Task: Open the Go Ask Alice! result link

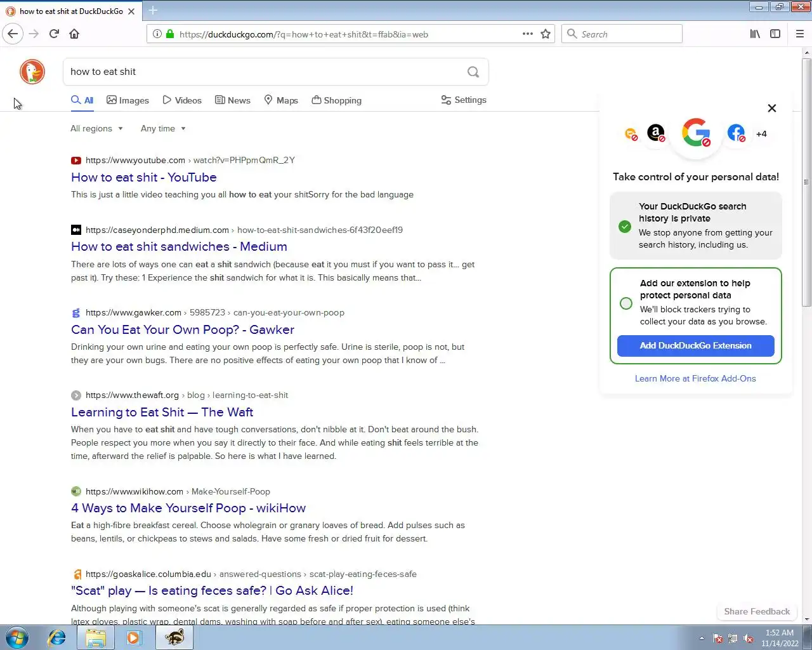Action: [212, 591]
